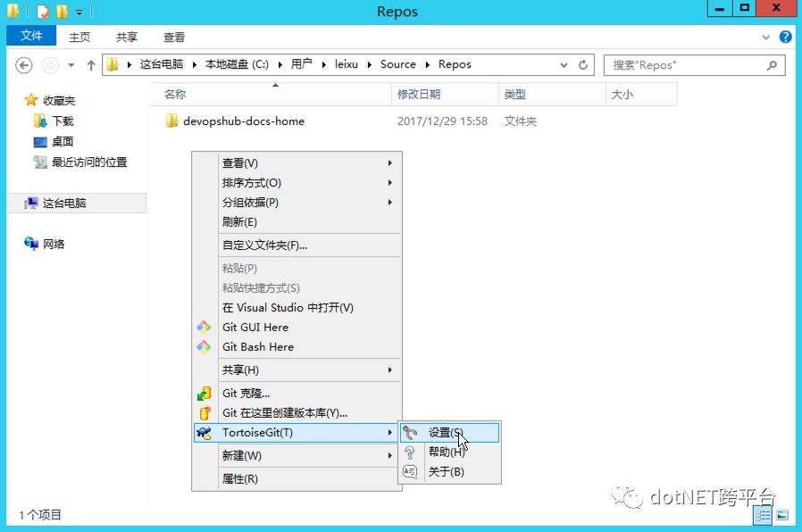Click the Git create repository icon
Screen dimensions: 802x532
(205, 413)
